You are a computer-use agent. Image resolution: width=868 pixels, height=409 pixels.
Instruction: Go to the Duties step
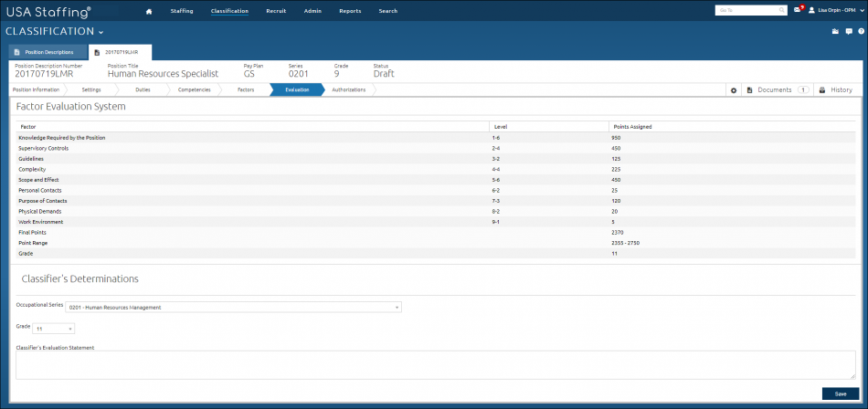click(x=143, y=89)
